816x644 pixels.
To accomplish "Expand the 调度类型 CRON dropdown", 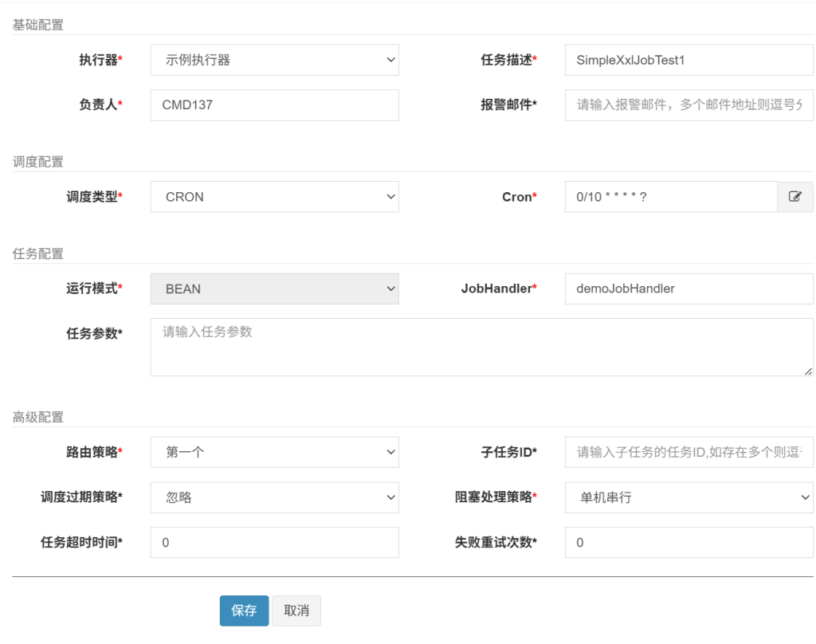I will (274, 197).
